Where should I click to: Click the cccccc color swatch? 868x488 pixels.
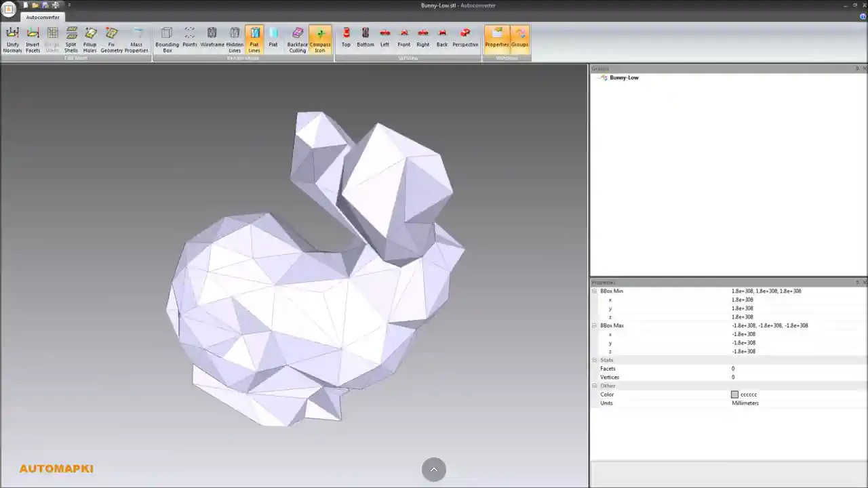tap(734, 394)
